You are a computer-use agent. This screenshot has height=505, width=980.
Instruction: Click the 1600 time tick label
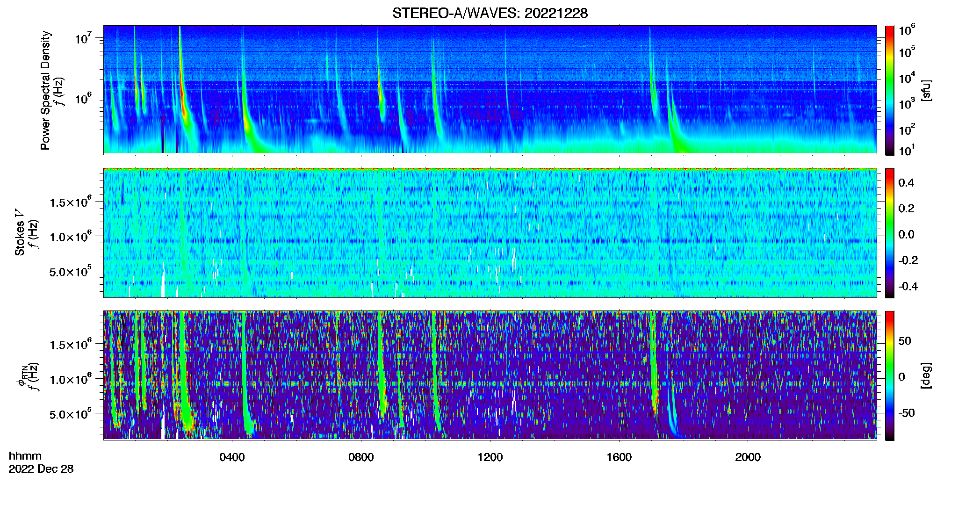coord(619,457)
